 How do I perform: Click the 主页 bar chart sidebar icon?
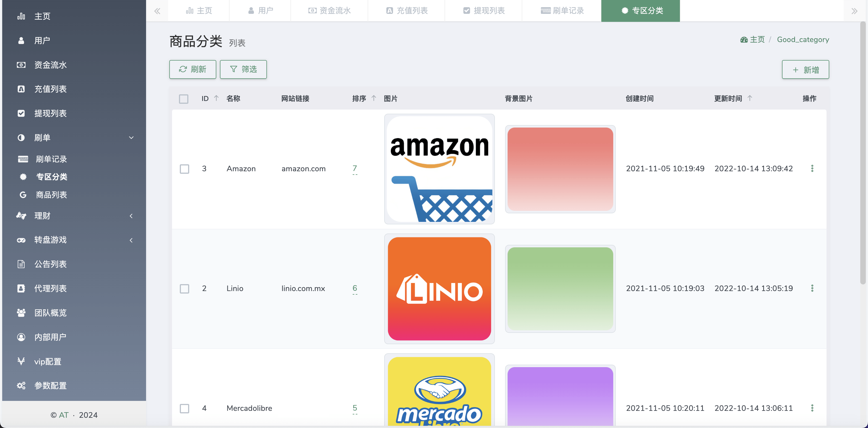point(21,16)
